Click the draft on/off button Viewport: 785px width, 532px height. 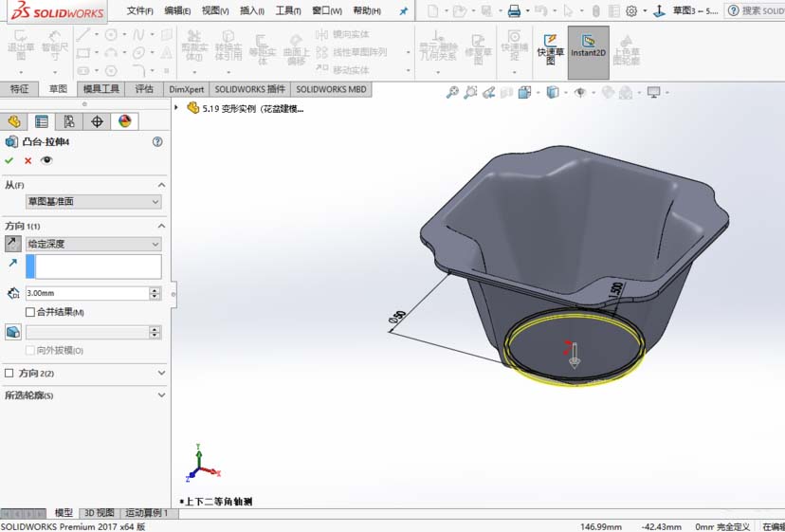coord(13,332)
